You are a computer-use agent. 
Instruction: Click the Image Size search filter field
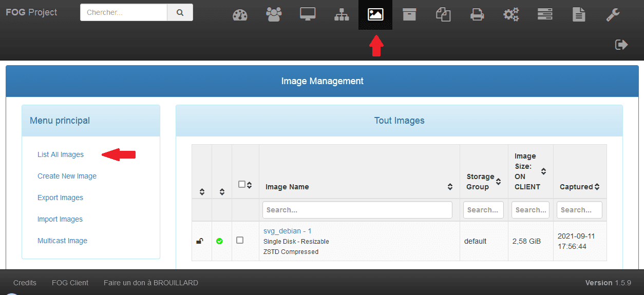point(531,210)
